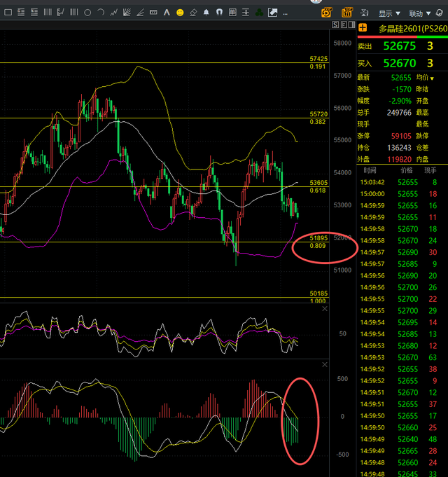Select the 15:00:00 trade row
This screenshot has width=448, height=477.
[x=402, y=194]
